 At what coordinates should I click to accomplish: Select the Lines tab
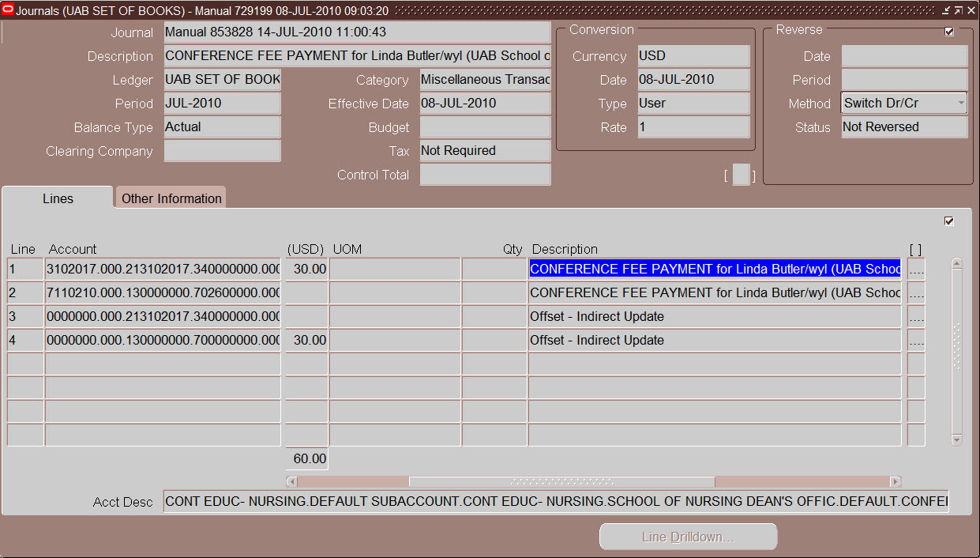click(58, 198)
